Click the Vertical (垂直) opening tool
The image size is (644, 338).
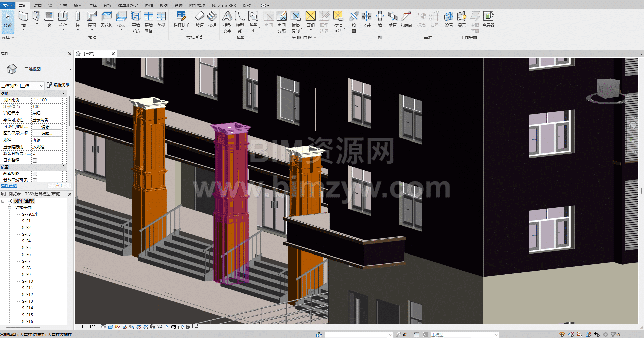tap(393, 19)
